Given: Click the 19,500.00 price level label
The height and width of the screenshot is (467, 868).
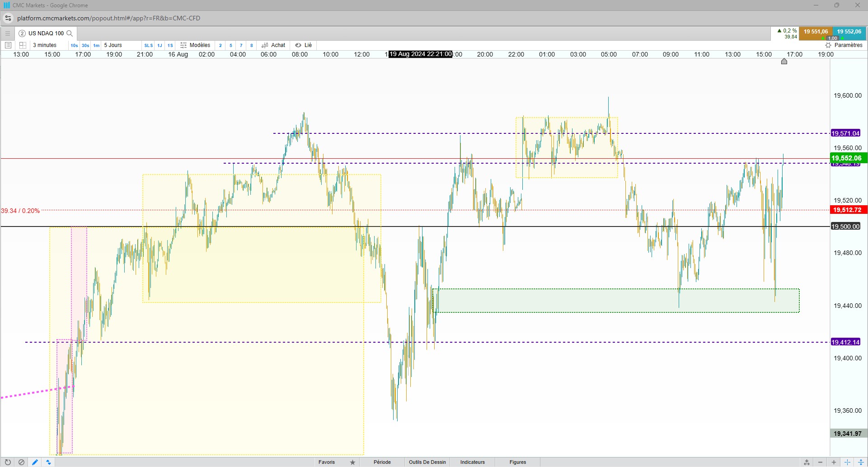Looking at the screenshot, I should point(846,226).
